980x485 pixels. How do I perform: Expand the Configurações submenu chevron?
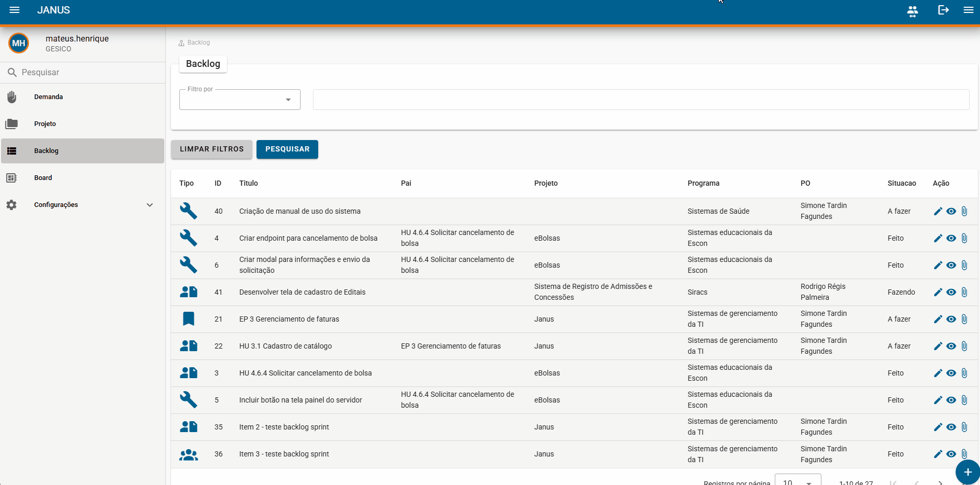pos(150,205)
